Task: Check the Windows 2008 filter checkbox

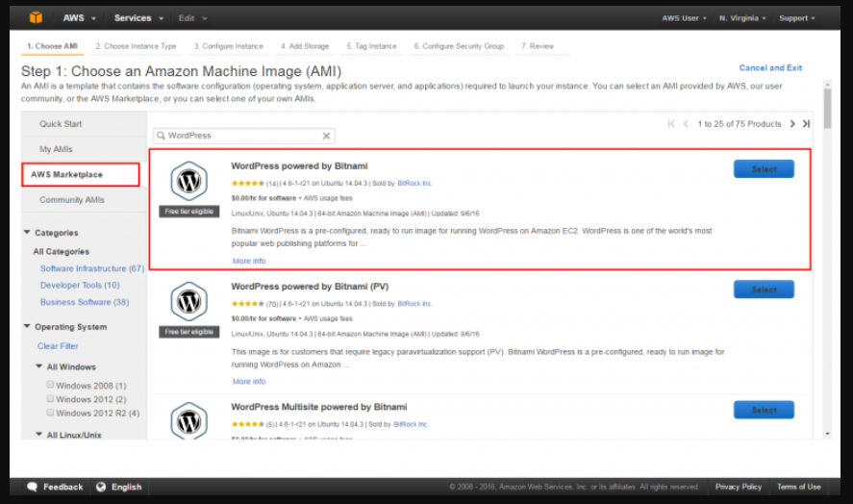Action: click(x=49, y=385)
